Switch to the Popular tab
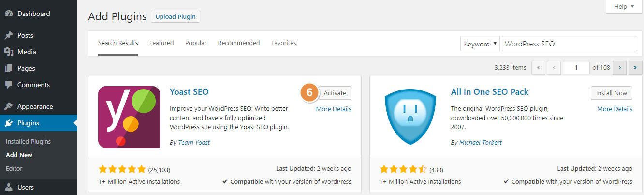The width and height of the screenshot is (644, 195). 196,43
